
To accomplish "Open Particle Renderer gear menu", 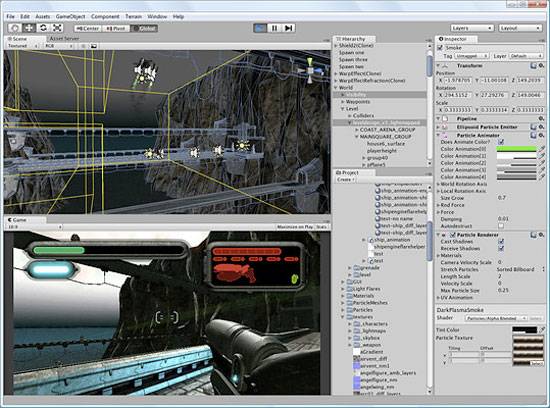I will pyautogui.click(x=541, y=234).
